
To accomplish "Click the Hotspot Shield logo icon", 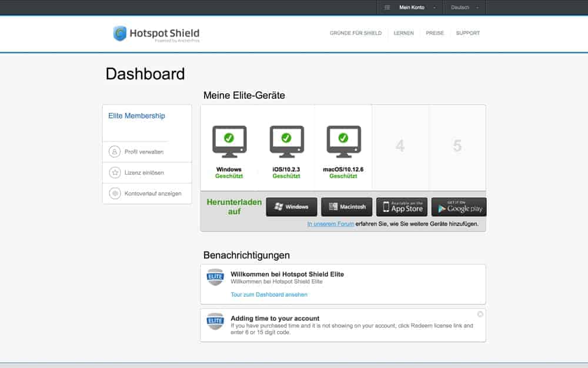I will point(120,34).
